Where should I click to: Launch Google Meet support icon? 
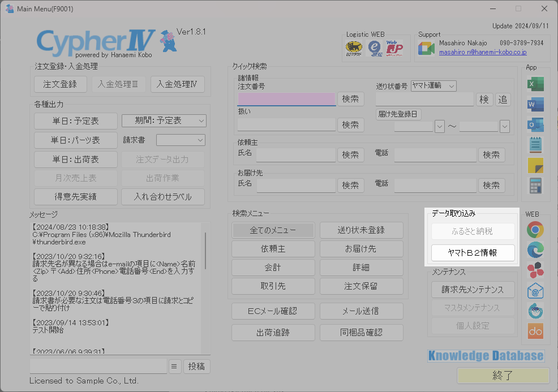pos(426,48)
